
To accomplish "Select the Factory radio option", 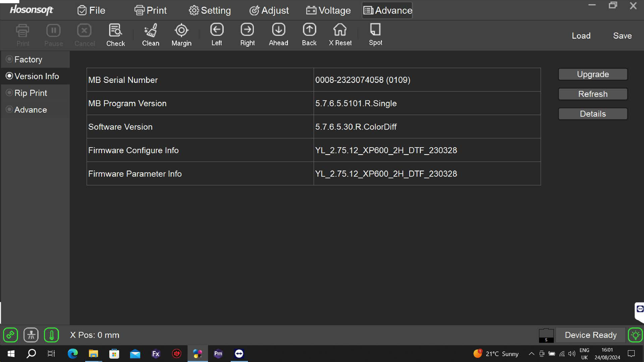I will tap(9, 59).
